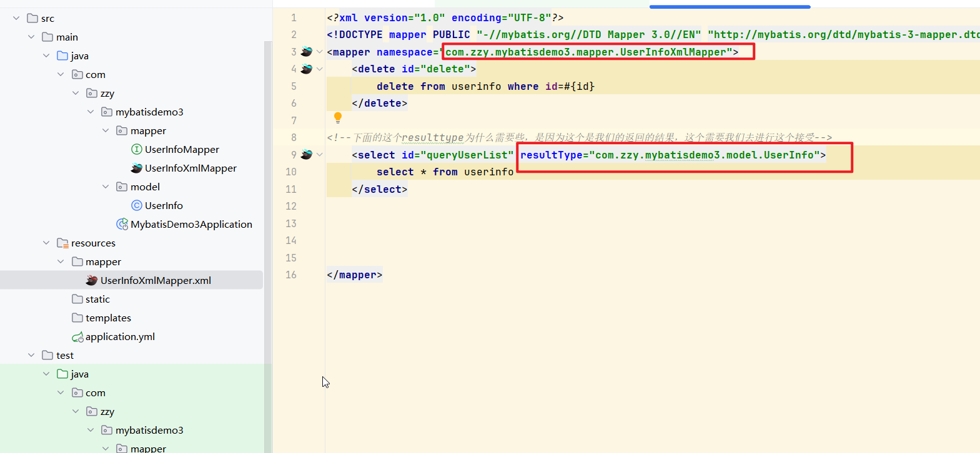980x453 pixels.
Task: Open the UserInfoXmlMapper class in the tree
Action: tap(191, 168)
